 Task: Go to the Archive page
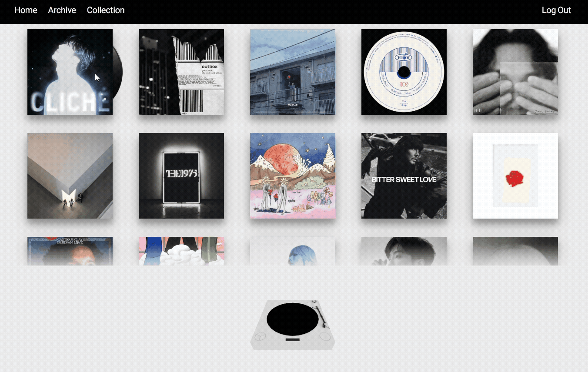point(62,10)
